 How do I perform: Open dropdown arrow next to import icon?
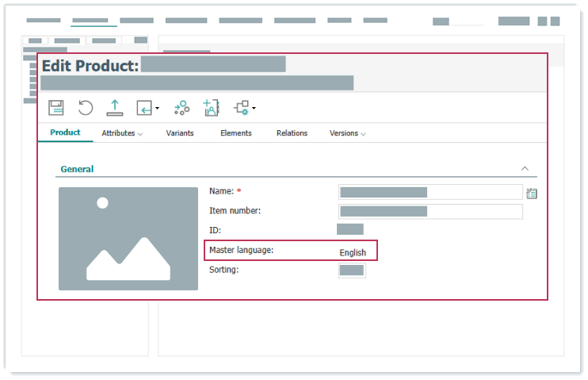pyautogui.click(x=157, y=109)
